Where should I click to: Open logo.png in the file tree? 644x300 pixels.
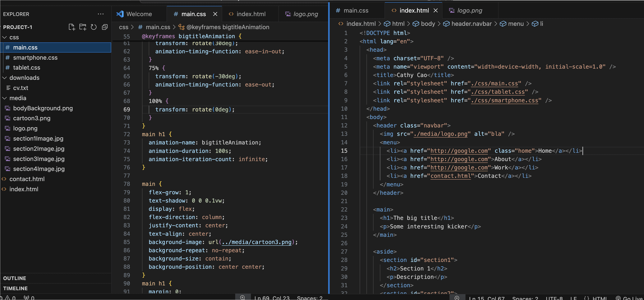(x=56, y=128)
